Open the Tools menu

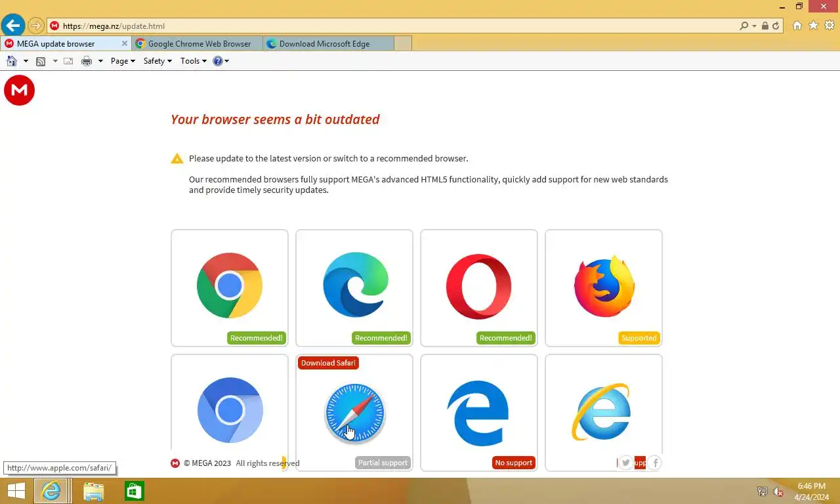tap(194, 61)
